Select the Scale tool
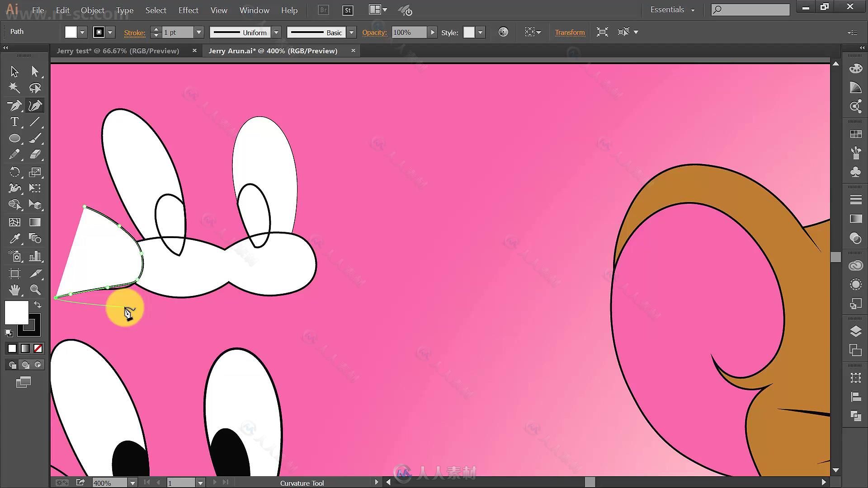Viewport: 868px width, 488px height. click(35, 172)
